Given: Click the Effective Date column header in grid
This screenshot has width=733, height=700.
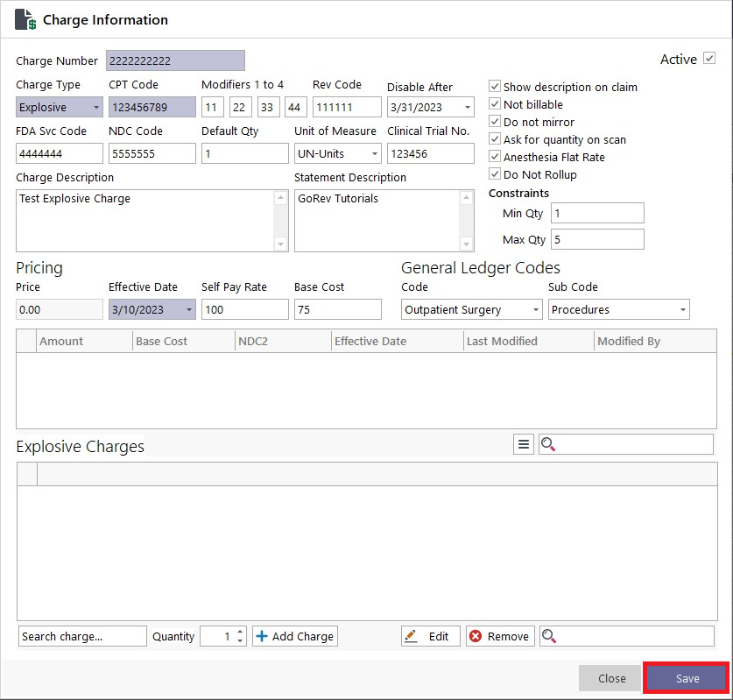Looking at the screenshot, I should (x=398, y=341).
